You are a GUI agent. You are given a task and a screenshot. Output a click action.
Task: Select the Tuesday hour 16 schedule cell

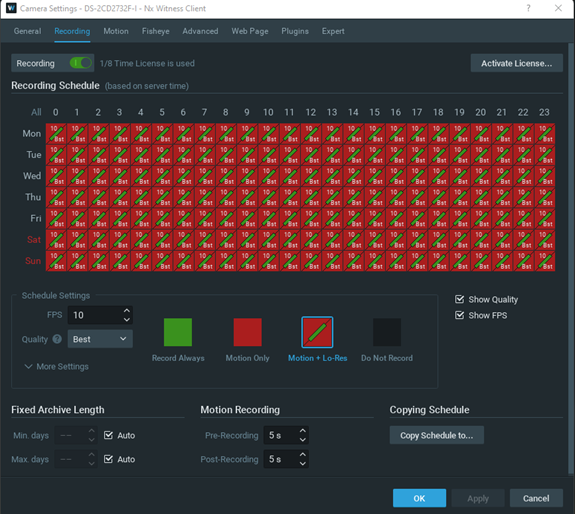[x=396, y=155]
